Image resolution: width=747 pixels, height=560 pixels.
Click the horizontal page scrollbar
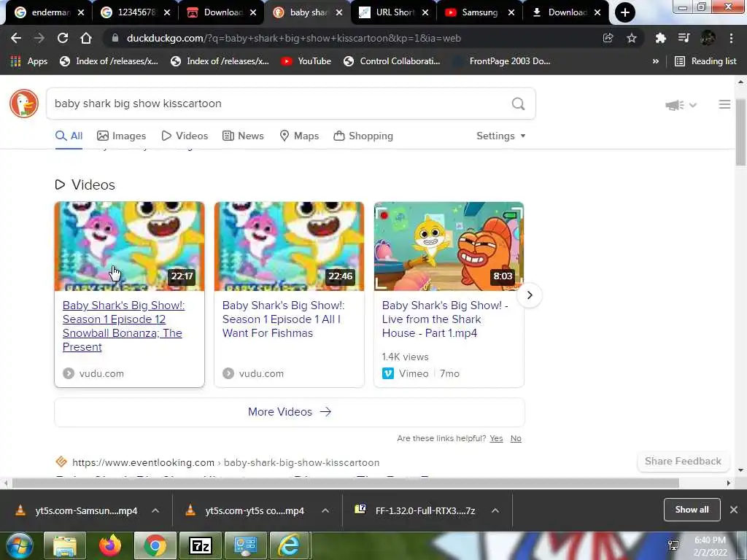(345, 483)
